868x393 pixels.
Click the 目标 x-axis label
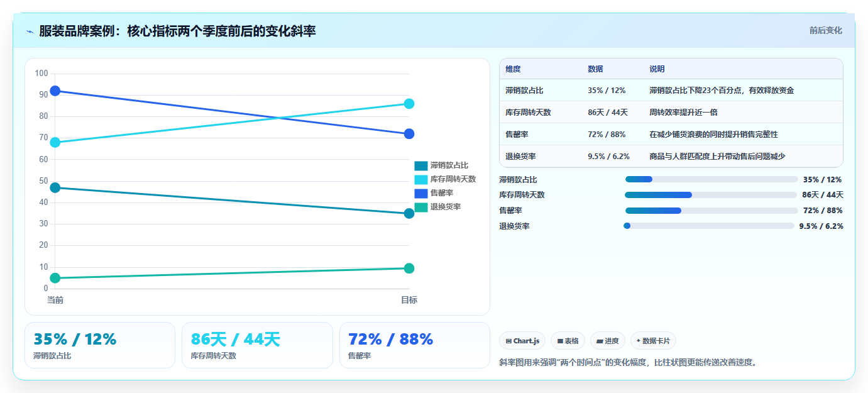point(409,300)
